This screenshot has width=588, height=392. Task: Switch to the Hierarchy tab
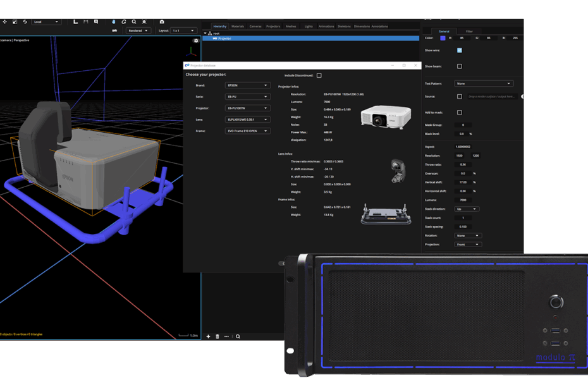point(220,27)
